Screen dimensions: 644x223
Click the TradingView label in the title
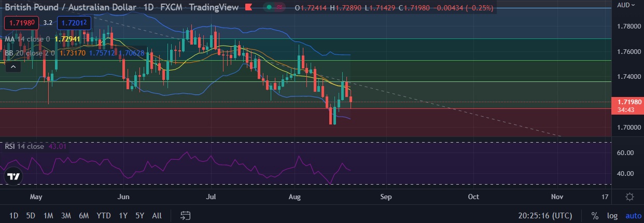click(x=214, y=7)
